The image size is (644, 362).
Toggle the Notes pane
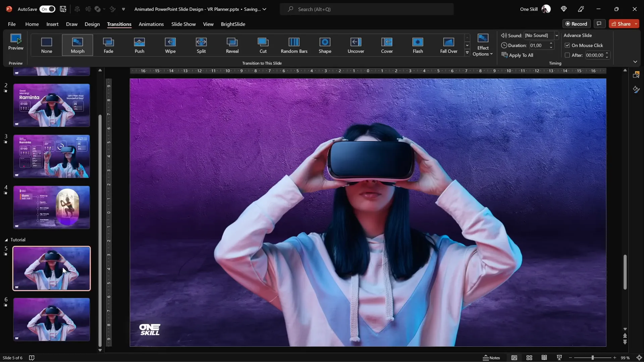(x=491, y=358)
